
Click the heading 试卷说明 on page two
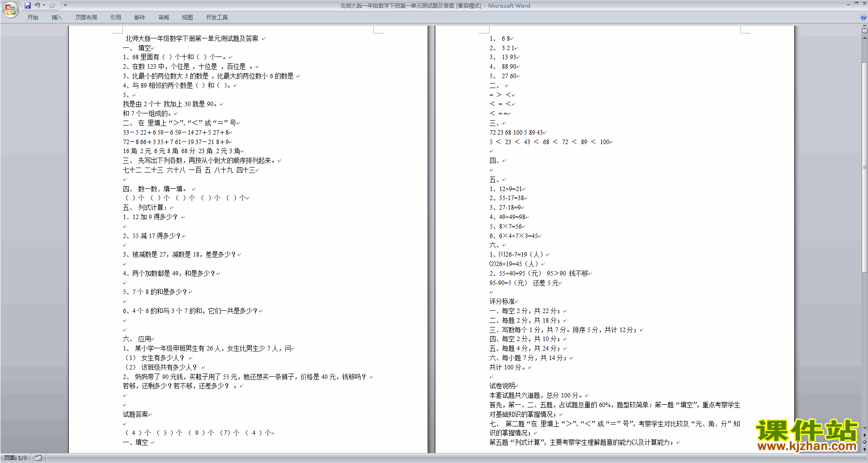coord(502,386)
